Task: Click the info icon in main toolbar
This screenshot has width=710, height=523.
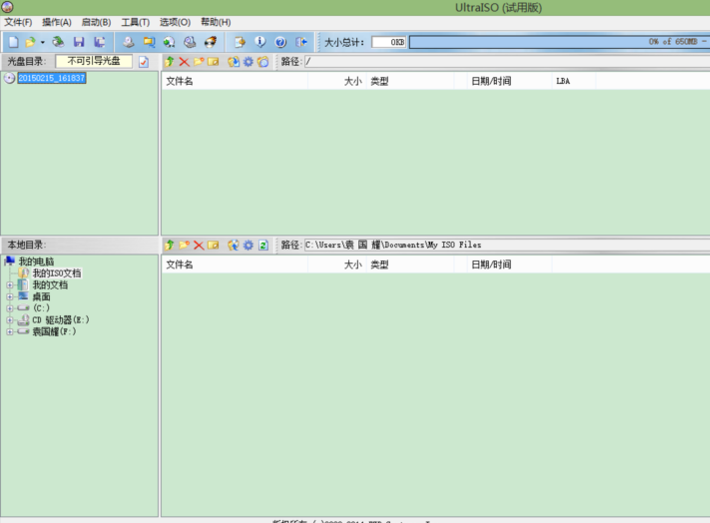Action: [260, 42]
